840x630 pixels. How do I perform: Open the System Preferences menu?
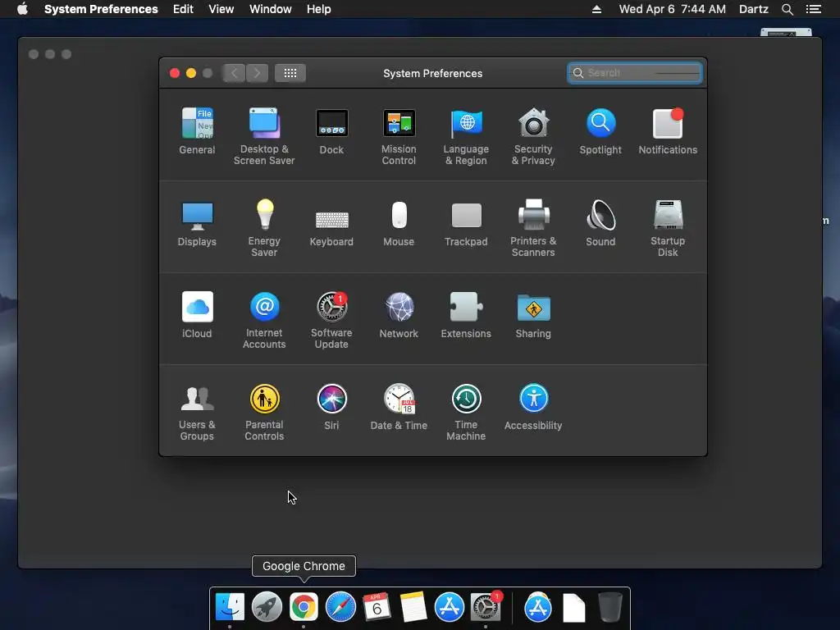click(101, 9)
